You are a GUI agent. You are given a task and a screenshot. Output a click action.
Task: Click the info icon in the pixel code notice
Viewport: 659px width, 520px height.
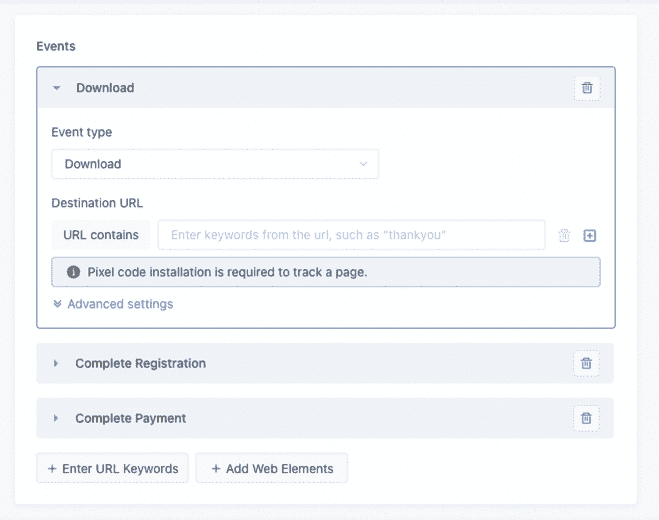74,272
